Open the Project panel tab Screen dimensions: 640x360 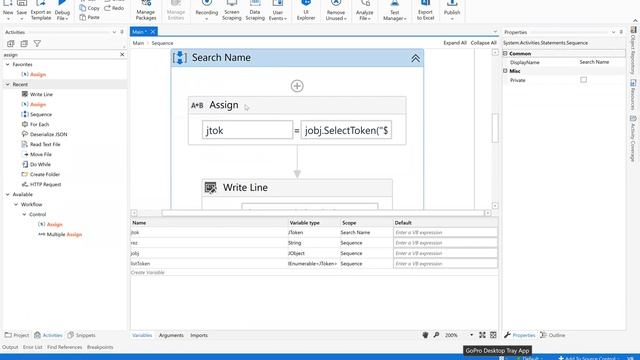[x=17, y=335]
